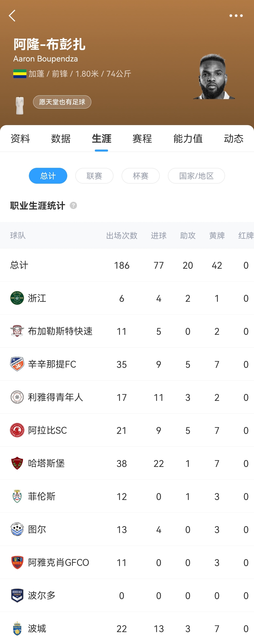Viewport: 254px width, 644px height.
Task: Tap the 愿天堂也有足球 tribute button
Action: tap(62, 102)
